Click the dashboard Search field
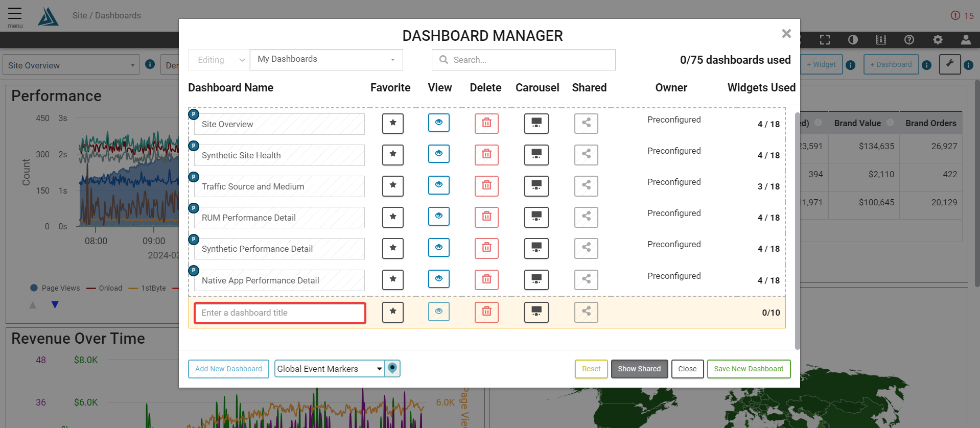 pyautogui.click(x=524, y=60)
